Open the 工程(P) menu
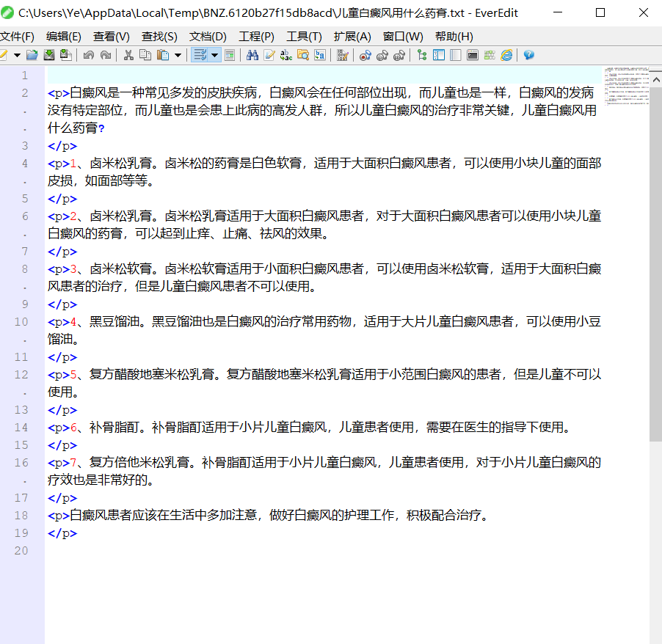Screen dimensions: 662x644 [x=257, y=37]
